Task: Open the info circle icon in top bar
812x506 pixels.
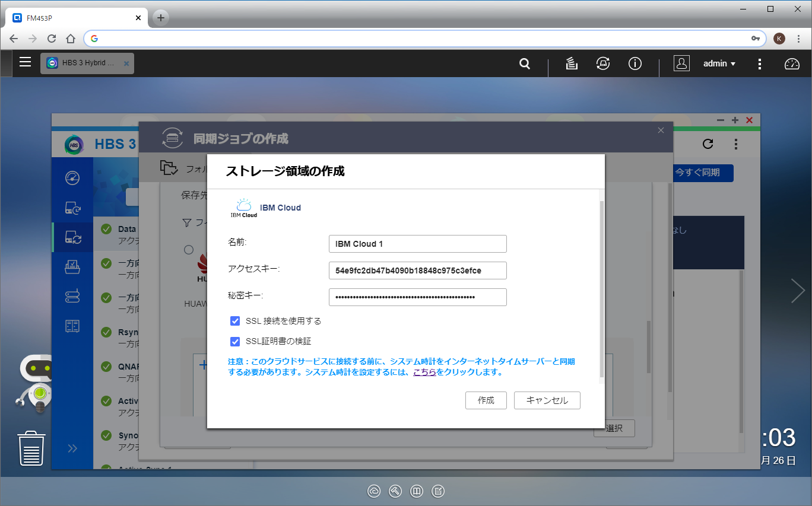Action: [x=635, y=63]
